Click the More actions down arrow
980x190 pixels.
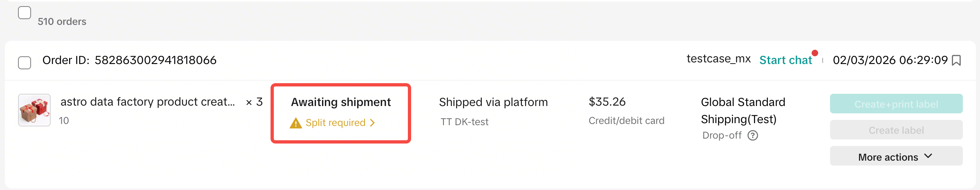point(928,156)
